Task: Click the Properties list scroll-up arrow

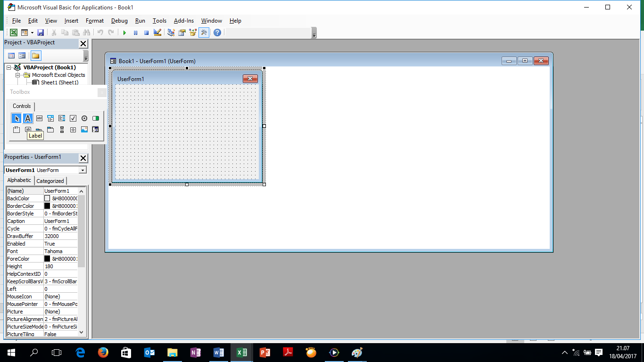Action: 81,191
